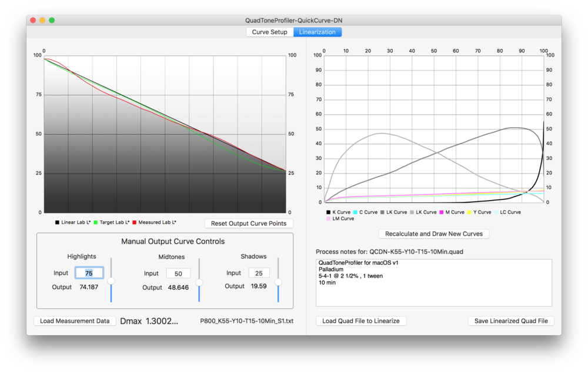Click the green Target Lab L* swatch

pos(96,222)
